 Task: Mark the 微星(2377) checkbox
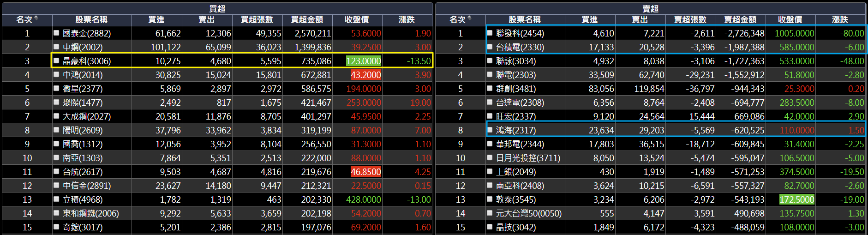click(56, 88)
